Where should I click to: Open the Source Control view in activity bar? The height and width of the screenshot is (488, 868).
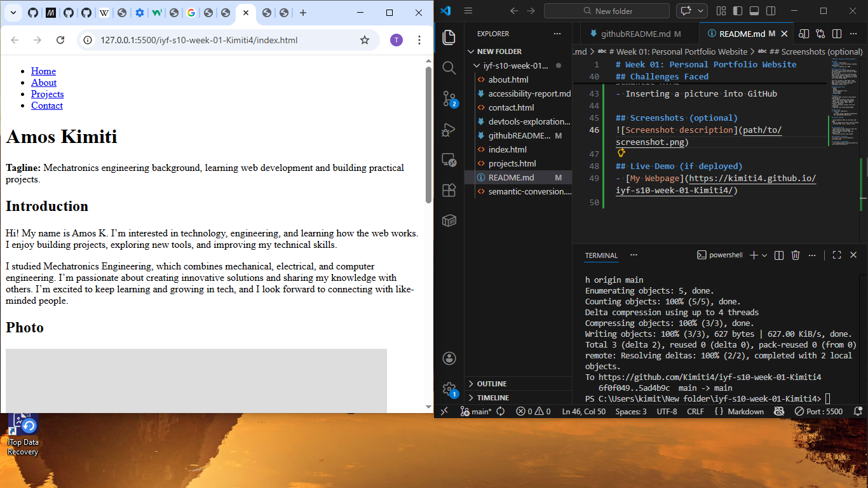coord(449,98)
